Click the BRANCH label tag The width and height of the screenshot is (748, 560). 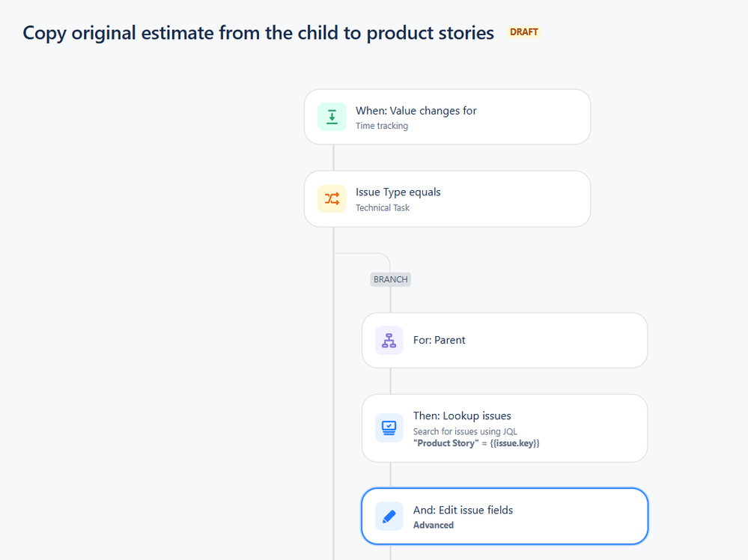391,279
